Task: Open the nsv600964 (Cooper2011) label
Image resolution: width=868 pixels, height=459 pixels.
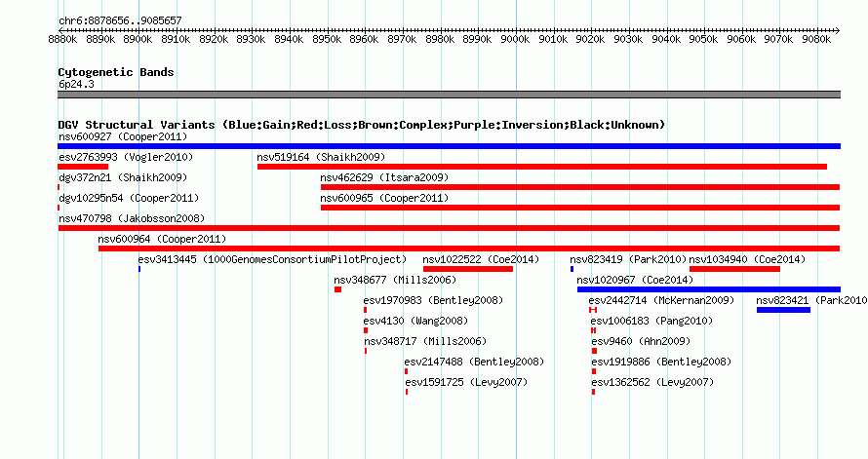Action: (x=162, y=239)
